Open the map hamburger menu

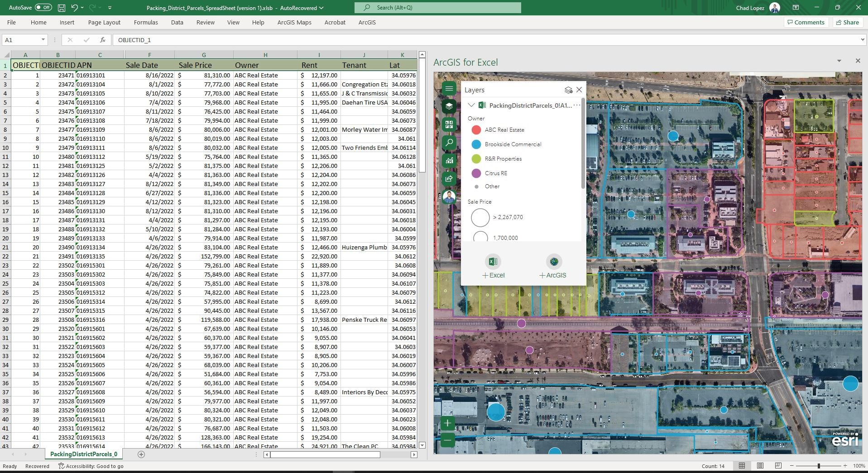click(x=449, y=89)
